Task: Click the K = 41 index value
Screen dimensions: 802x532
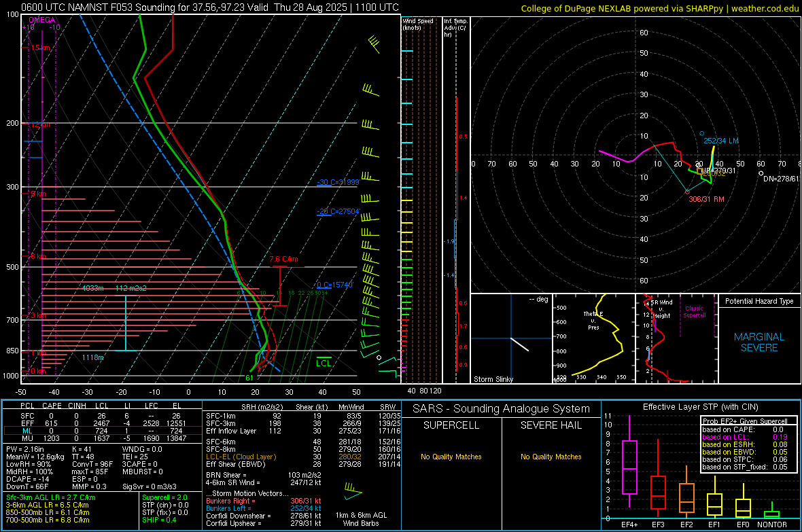Action: click(x=82, y=449)
